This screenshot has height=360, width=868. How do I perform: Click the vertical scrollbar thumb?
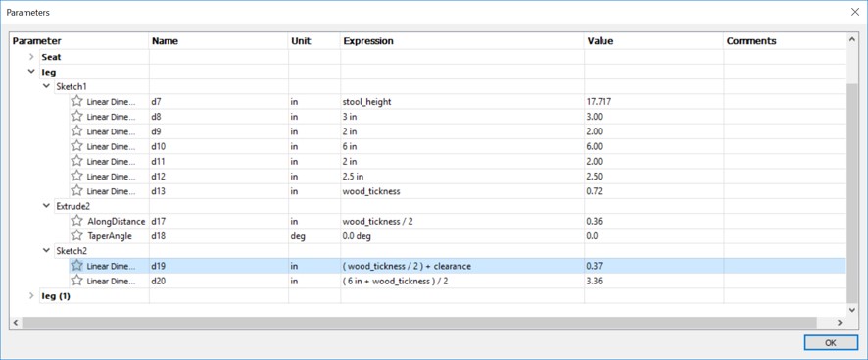pyautogui.click(x=852, y=192)
